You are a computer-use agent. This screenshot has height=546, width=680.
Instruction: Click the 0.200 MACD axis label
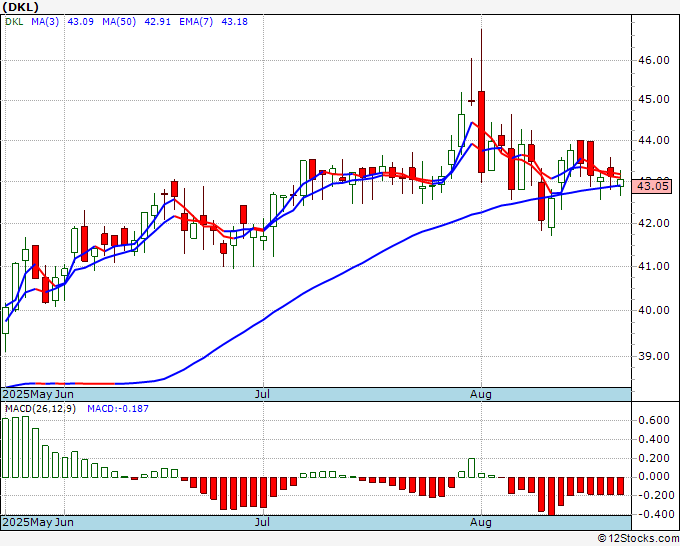(x=654, y=458)
